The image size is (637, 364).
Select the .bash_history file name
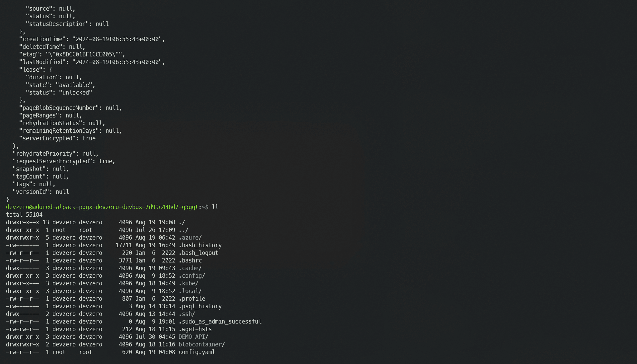point(200,245)
